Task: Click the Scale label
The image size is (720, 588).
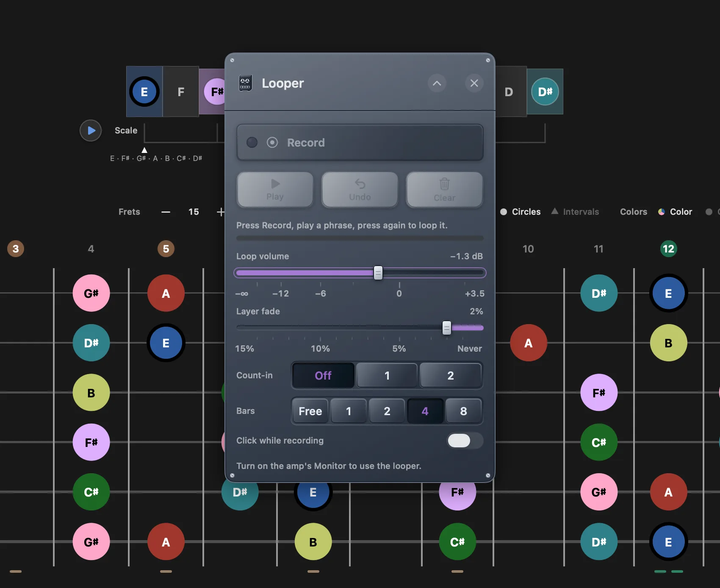Action: click(x=126, y=130)
